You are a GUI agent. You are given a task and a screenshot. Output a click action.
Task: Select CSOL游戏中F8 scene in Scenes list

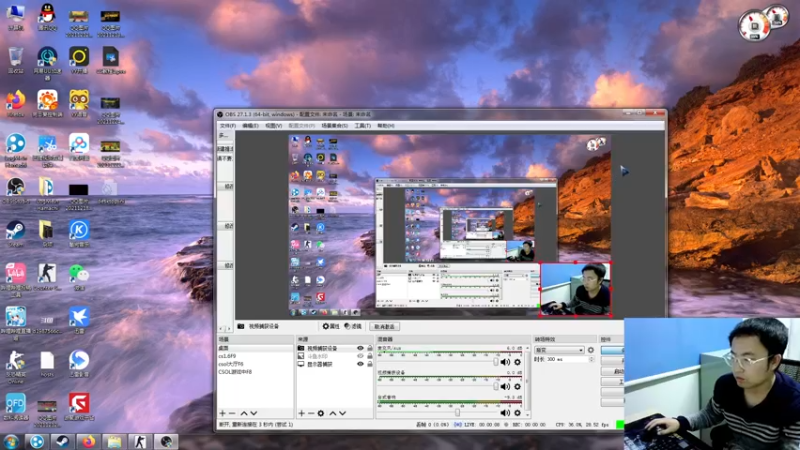coord(255,372)
